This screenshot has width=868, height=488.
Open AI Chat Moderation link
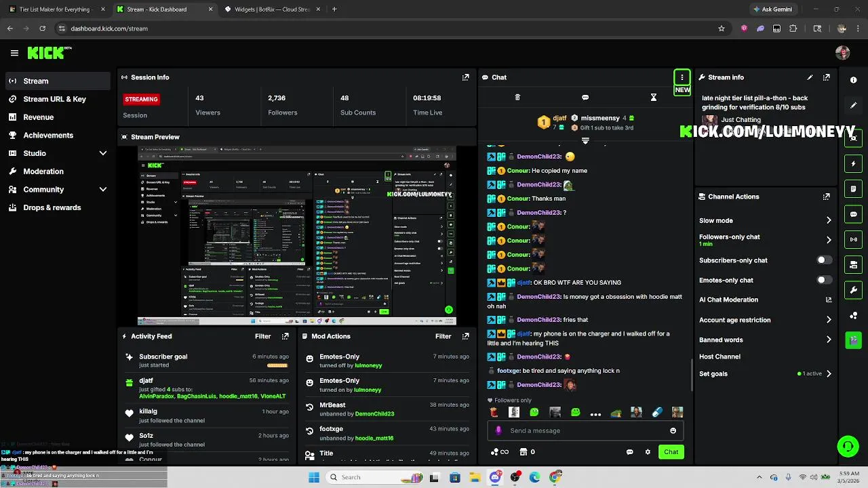(765, 300)
